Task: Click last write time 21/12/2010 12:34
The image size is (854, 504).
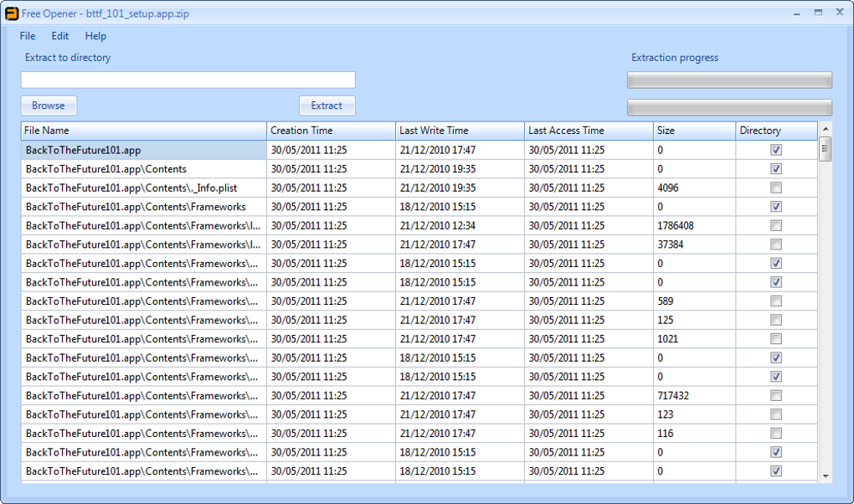Action: tap(437, 225)
